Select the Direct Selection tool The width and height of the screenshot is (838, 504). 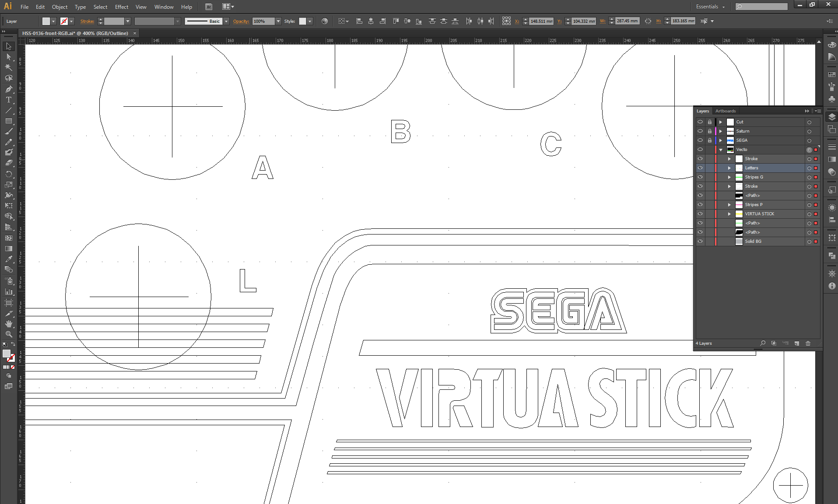9,57
